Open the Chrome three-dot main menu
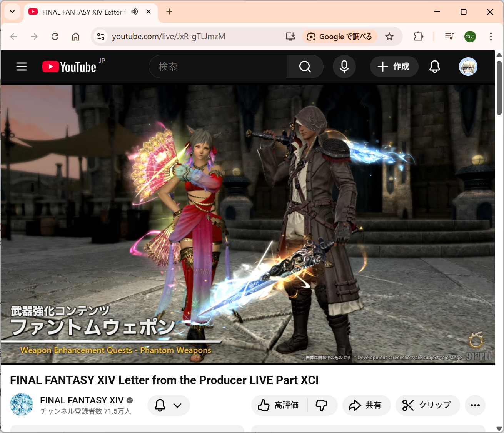This screenshot has width=504, height=433. tap(491, 37)
